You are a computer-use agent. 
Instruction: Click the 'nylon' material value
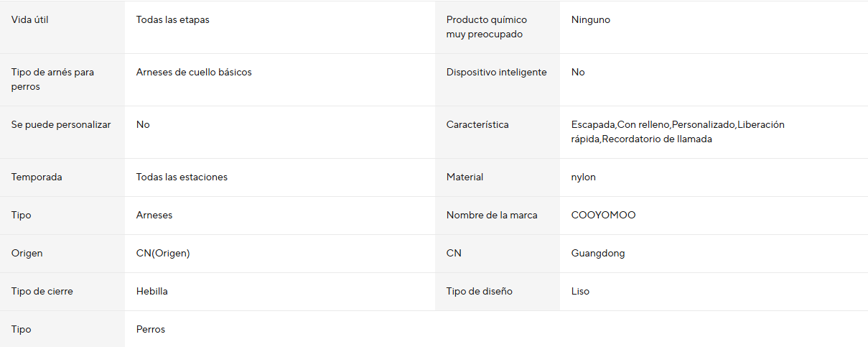point(583,177)
